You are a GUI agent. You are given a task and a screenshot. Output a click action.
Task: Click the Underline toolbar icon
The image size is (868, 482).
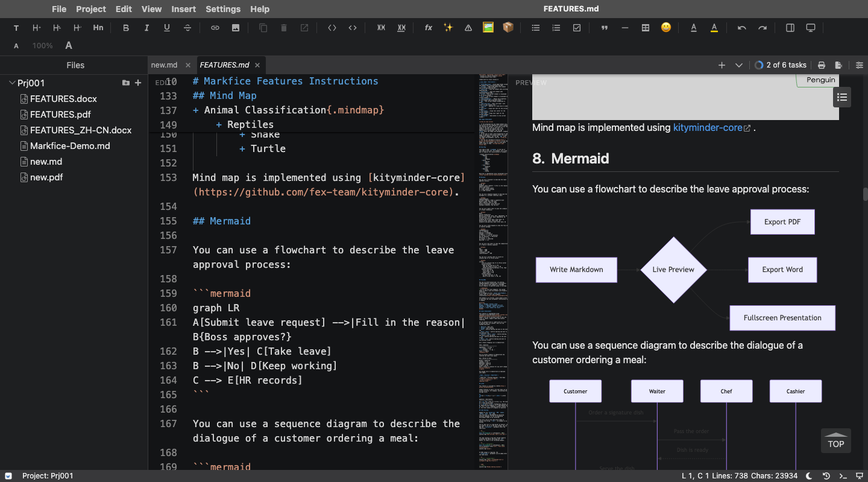[167, 28]
